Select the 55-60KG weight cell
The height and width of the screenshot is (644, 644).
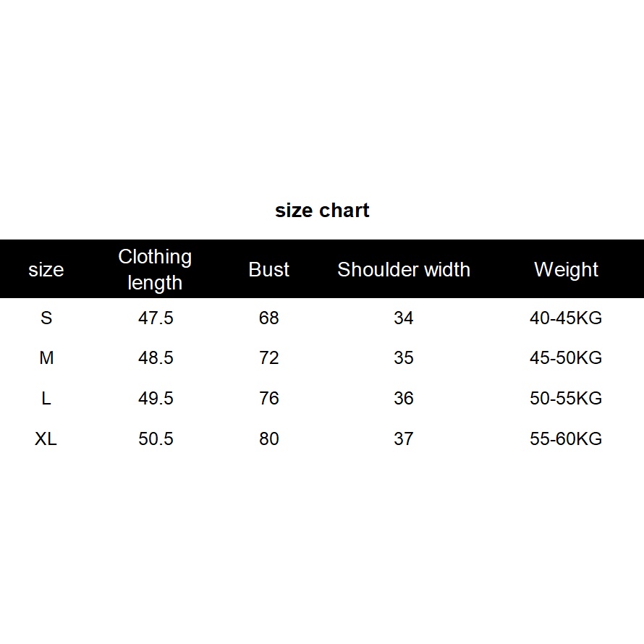coord(566,439)
